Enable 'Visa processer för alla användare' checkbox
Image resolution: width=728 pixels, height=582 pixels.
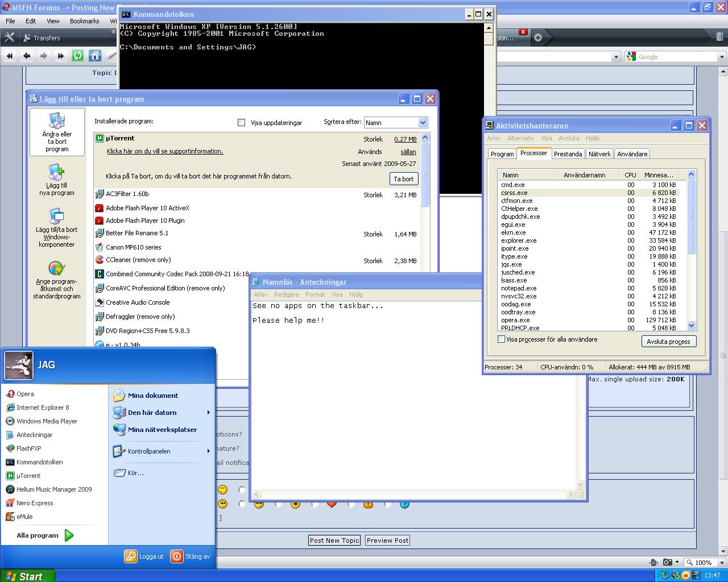[501, 339]
